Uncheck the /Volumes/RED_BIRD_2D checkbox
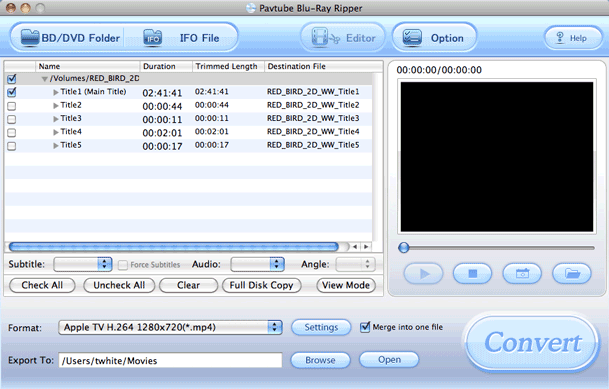 click(x=12, y=79)
